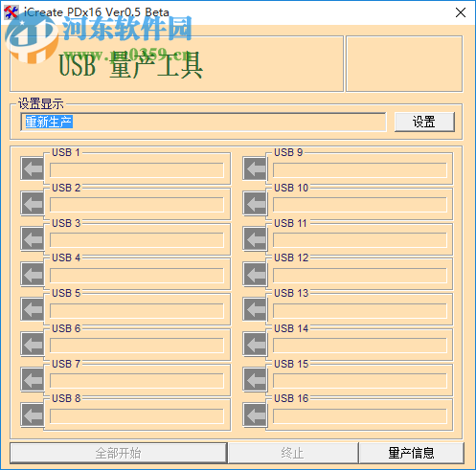Click the USB 11 status field
Viewport: 476px width, 470px height.
coord(360,240)
